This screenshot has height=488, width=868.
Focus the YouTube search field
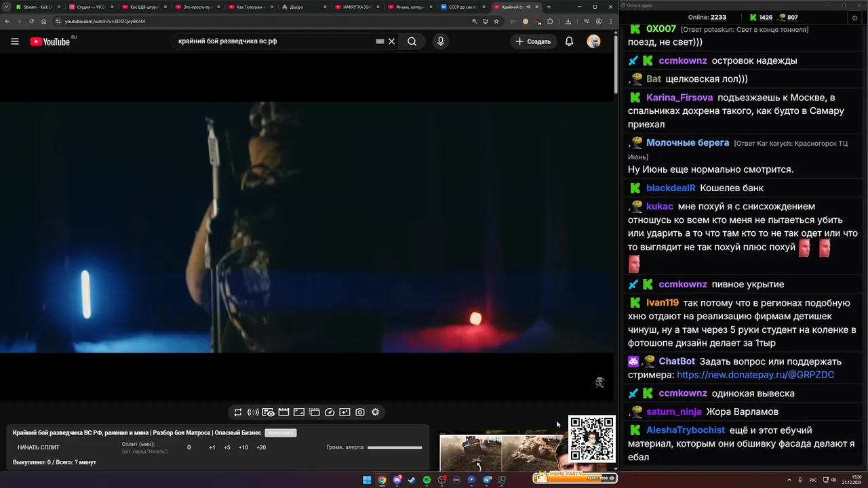click(x=275, y=41)
